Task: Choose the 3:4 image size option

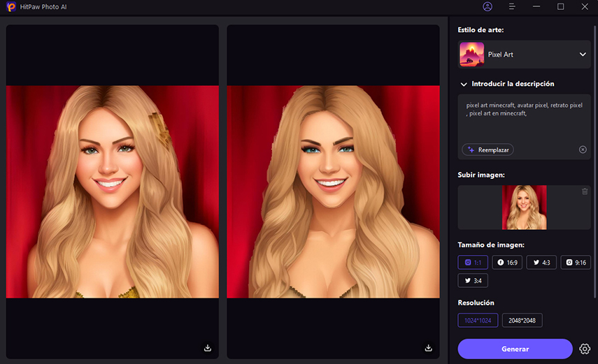Action: [x=473, y=281]
